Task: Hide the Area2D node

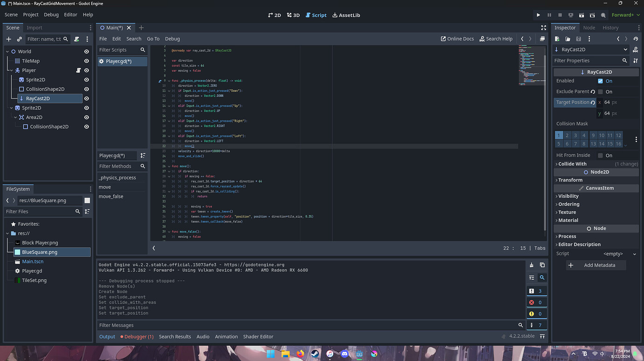Action: (x=86, y=118)
